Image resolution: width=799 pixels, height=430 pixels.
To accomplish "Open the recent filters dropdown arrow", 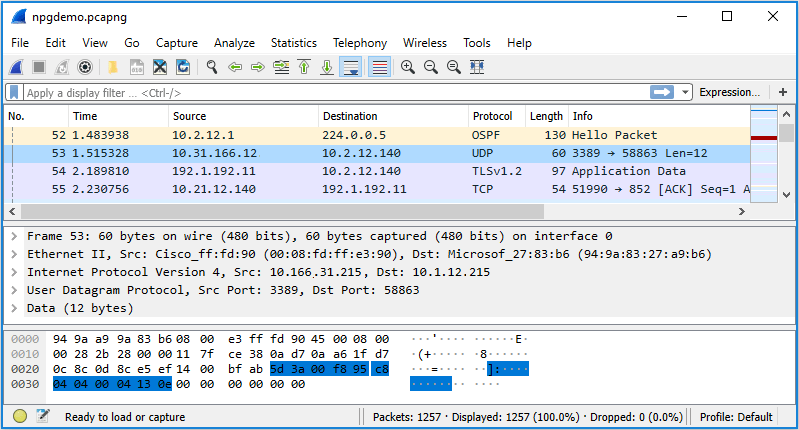I will pyautogui.click(x=685, y=93).
